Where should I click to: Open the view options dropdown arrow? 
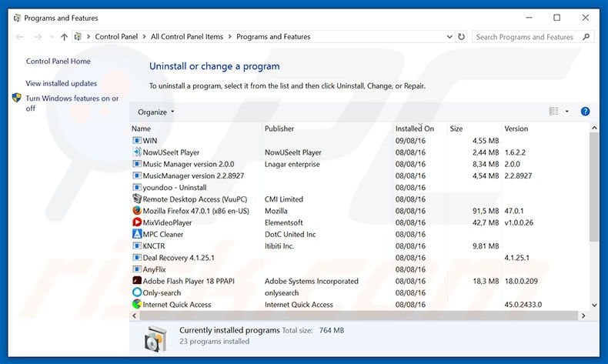point(567,112)
